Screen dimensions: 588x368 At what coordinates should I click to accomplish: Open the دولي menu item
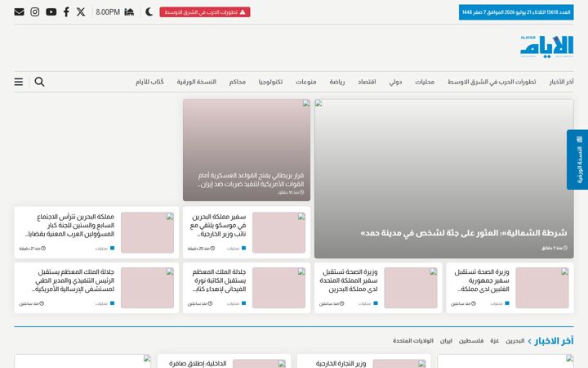pyautogui.click(x=395, y=82)
